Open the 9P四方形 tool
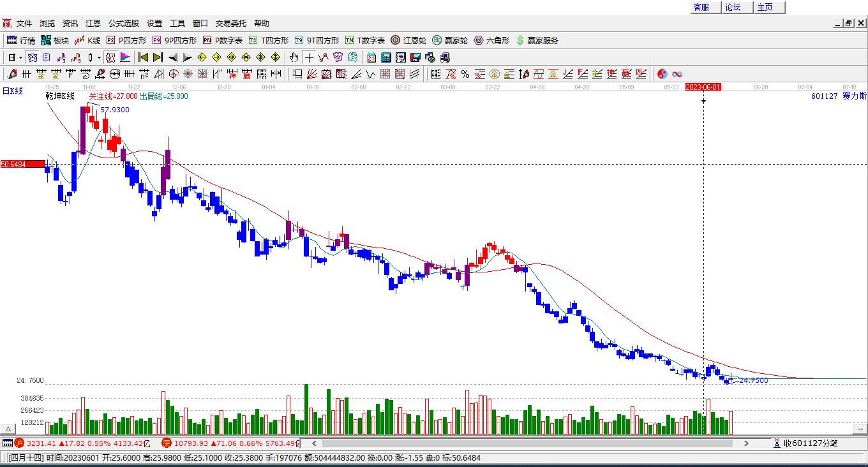Viewport: 868px width, 467px height. pos(174,40)
